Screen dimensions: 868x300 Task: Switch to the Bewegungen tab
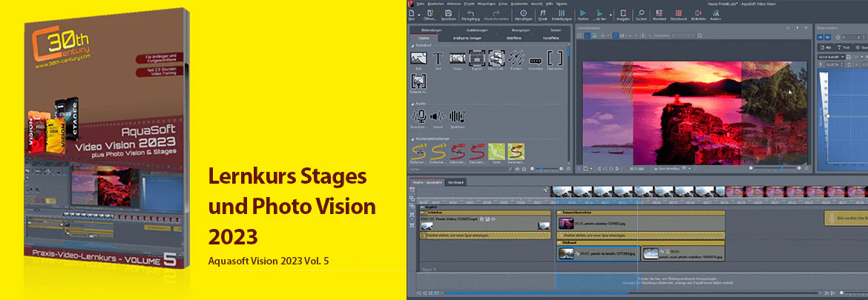coord(520,30)
